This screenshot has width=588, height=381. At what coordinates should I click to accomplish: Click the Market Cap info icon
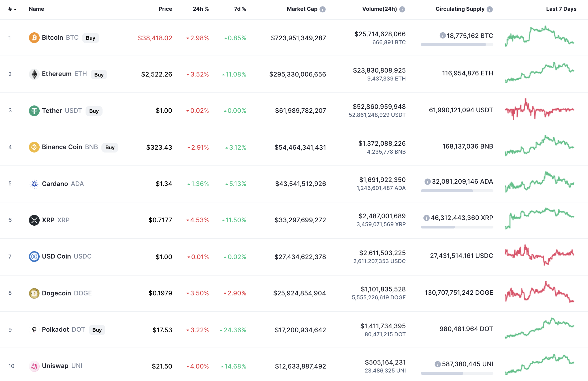[323, 9]
